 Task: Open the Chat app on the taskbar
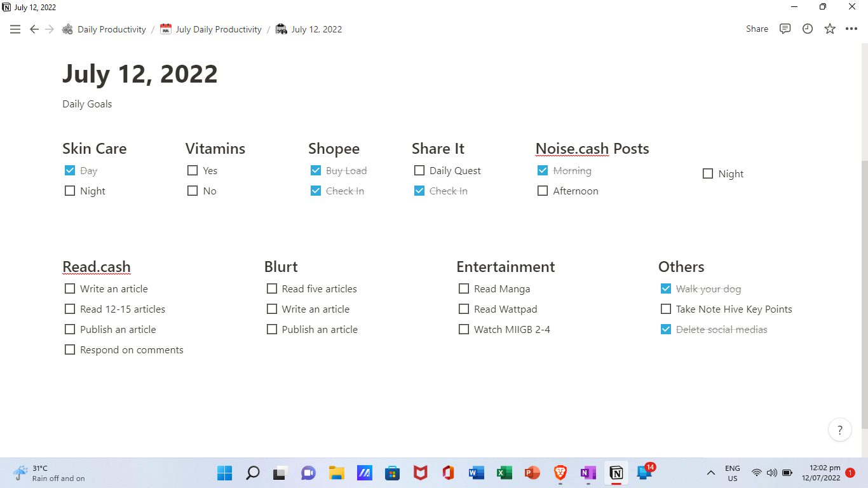(308, 473)
